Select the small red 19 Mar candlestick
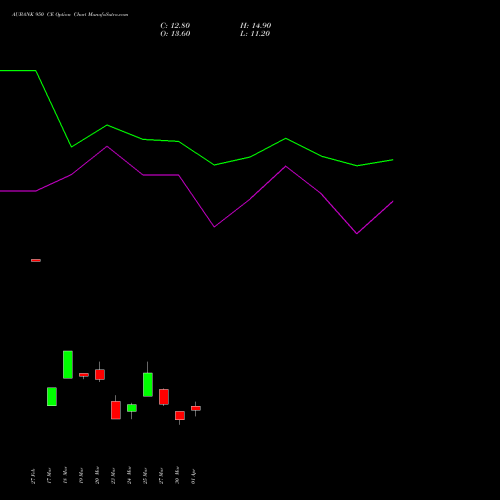The image size is (500, 500). point(84,375)
